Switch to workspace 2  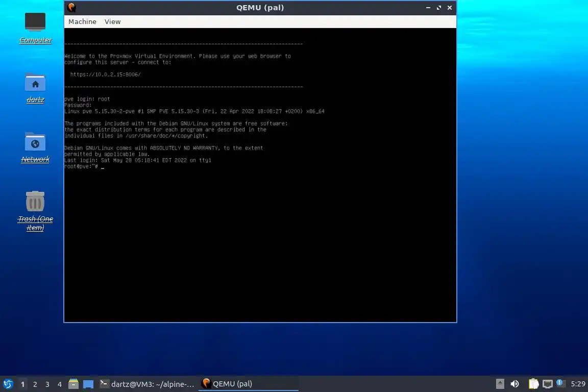[x=35, y=384]
